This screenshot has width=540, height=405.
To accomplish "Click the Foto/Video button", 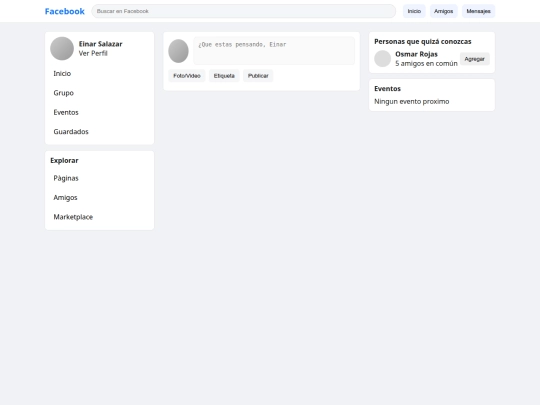I will pyautogui.click(x=187, y=76).
